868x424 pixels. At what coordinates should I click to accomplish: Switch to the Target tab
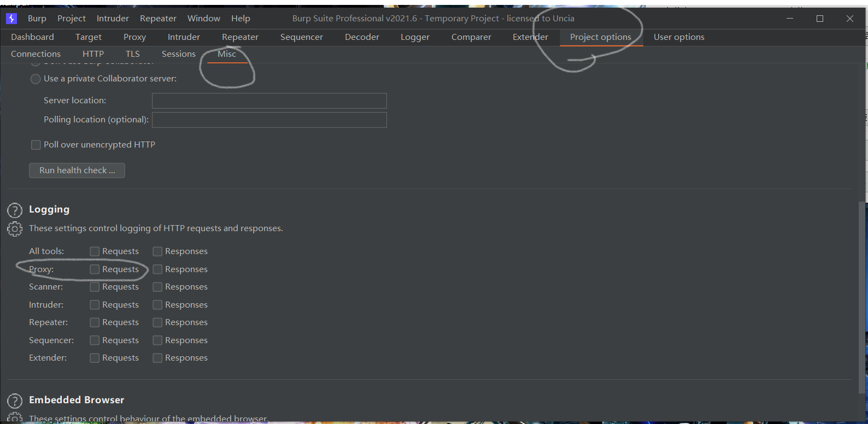tap(89, 37)
